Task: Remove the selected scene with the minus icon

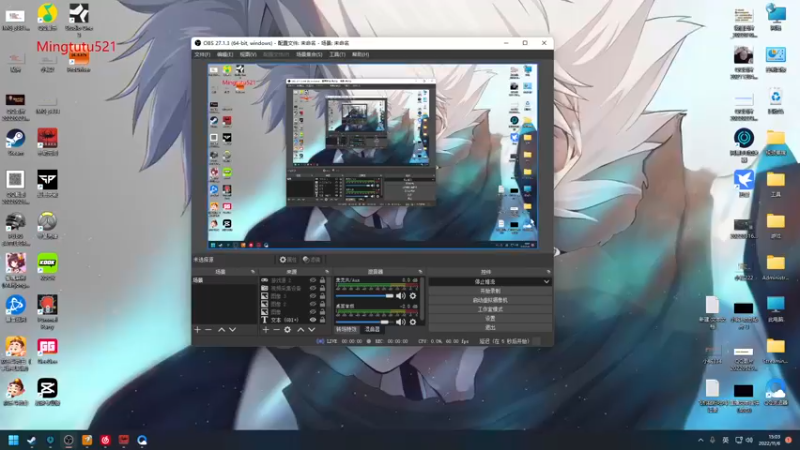Action: point(208,330)
